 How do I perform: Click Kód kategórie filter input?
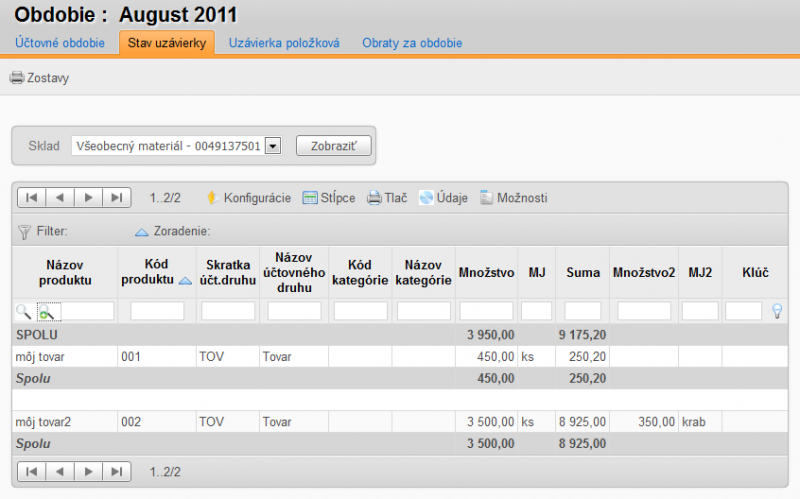[x=361, y=311]
